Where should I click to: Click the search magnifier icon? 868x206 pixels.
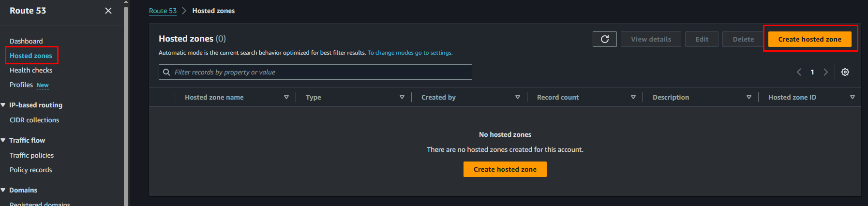pos(166,72)
